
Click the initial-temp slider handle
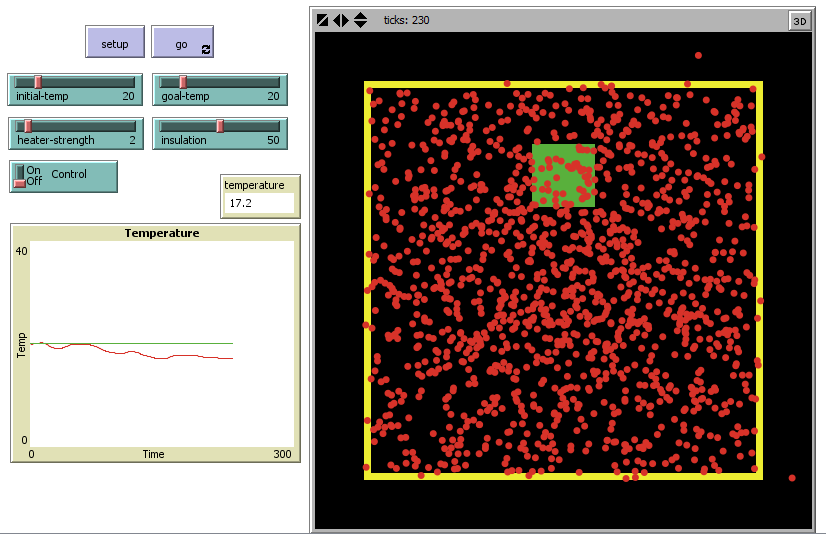38,82
